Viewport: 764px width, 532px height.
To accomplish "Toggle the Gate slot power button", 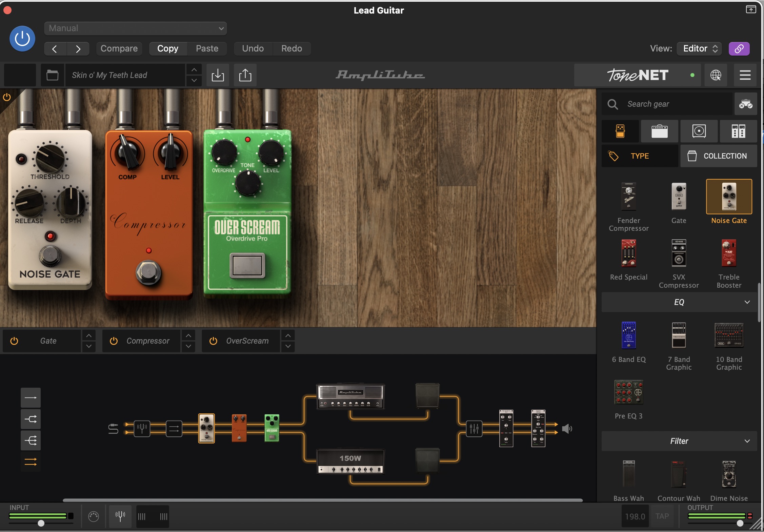I will tap(14, 341).
